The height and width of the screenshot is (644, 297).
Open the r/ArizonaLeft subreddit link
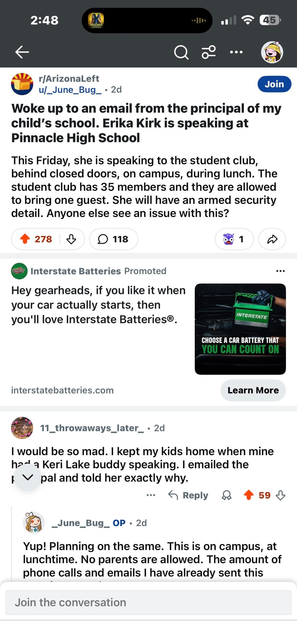click(x=69, y=79)
